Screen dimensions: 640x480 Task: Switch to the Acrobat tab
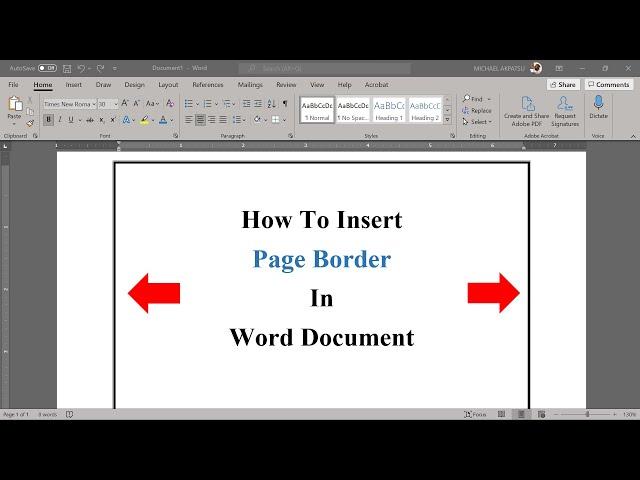376,84
